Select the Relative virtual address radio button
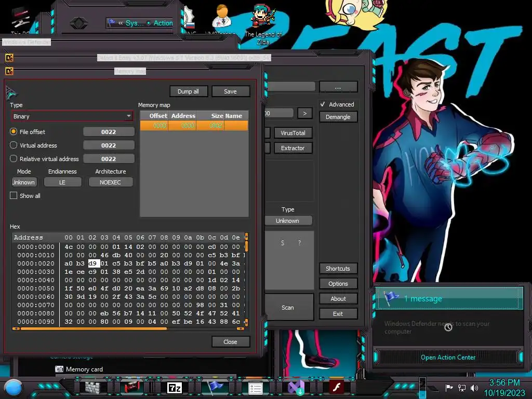 (x=14, y=159)
